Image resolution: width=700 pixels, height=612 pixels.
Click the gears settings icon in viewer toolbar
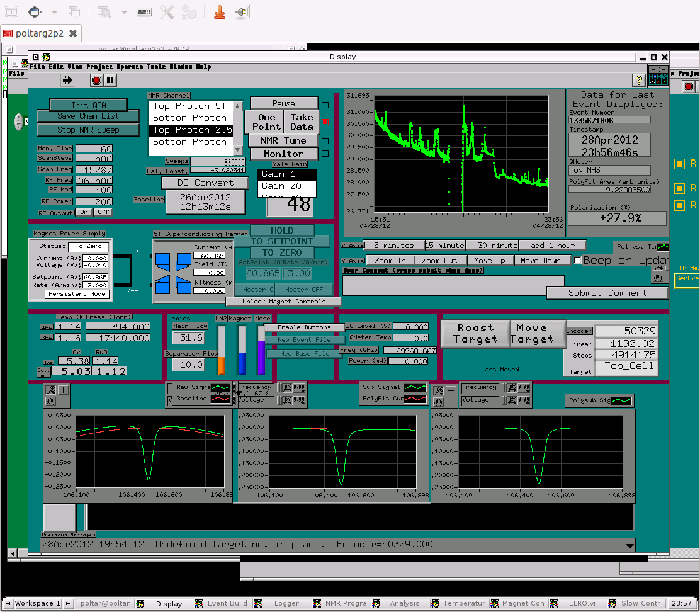189,12
